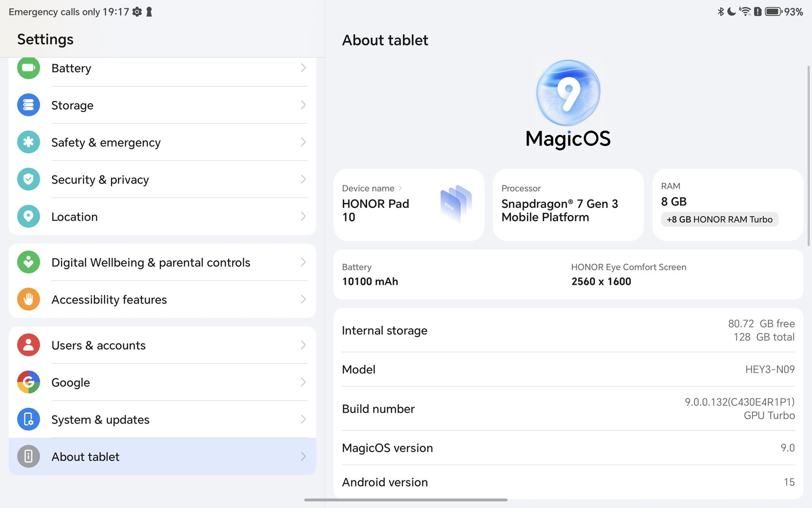Expand Device name via its chevron
This screenshot has height=508, width=812.
pyautogui.click(x=400, y=188)
